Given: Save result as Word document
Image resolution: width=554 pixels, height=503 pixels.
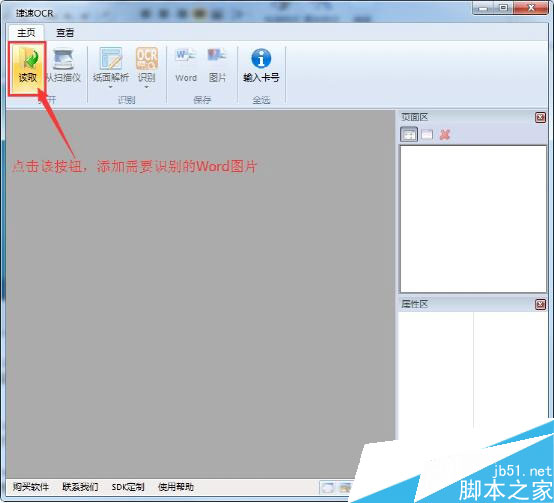Looking at the screenshot, I should pyautogui.click(x=186, y=65).
